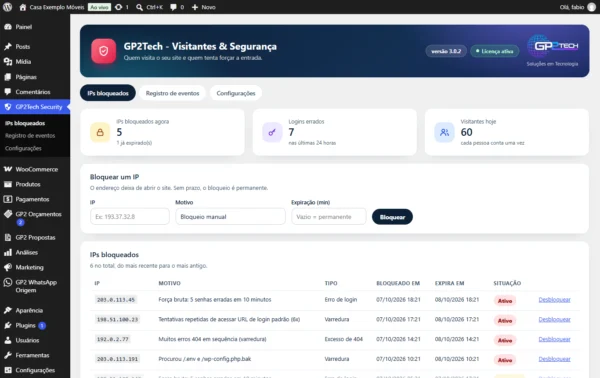The width and height of the screenshot is (600, 378).
Task: Click the GP2 Propostas document icon
Action: [8, 237]
